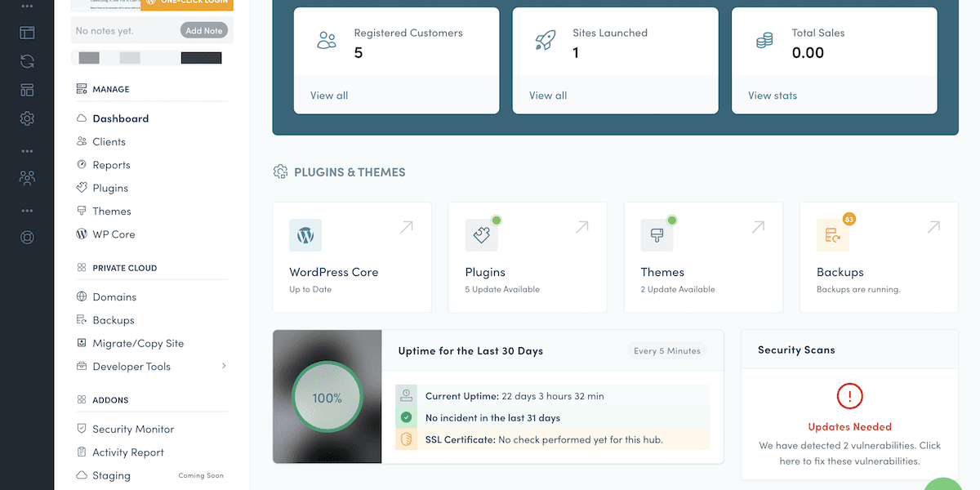Viewport: 980px width, 490px height.
Task: Go to Themes in the sidebar menu
Action: coord(112,211)
